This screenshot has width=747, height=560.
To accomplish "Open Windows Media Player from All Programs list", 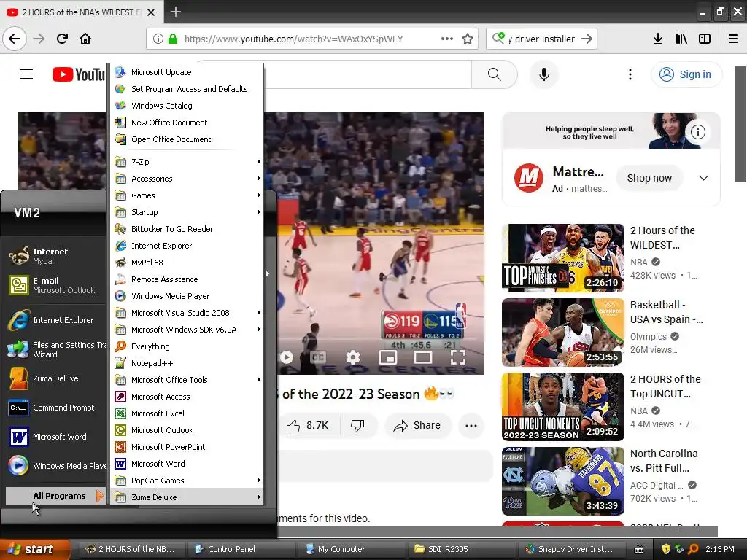I will [187, 296].
